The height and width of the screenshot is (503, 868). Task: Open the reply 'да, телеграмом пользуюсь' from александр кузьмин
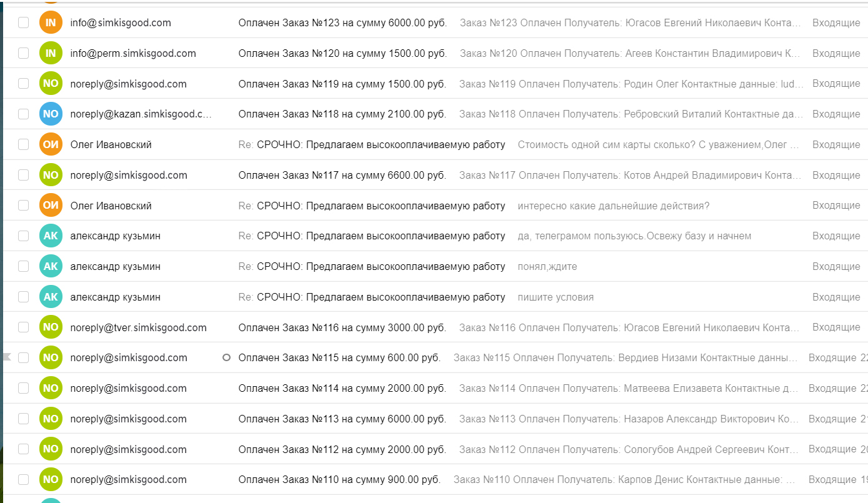[634, 236]
